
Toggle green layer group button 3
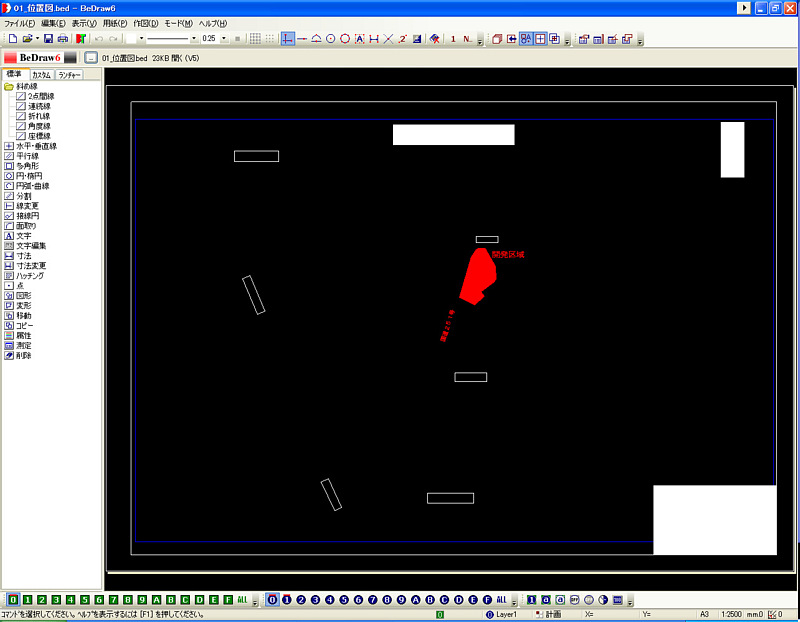pyautogui.click(x=56, y=600)
